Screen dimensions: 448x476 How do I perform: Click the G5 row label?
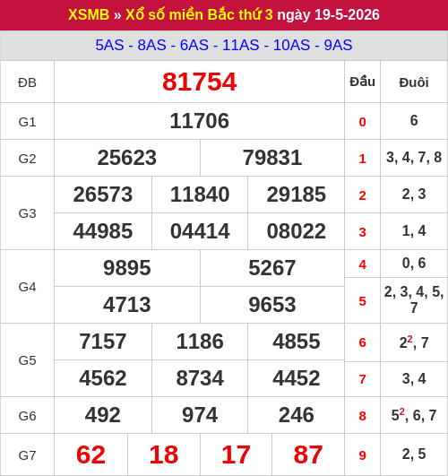click(x=27, y=360)
